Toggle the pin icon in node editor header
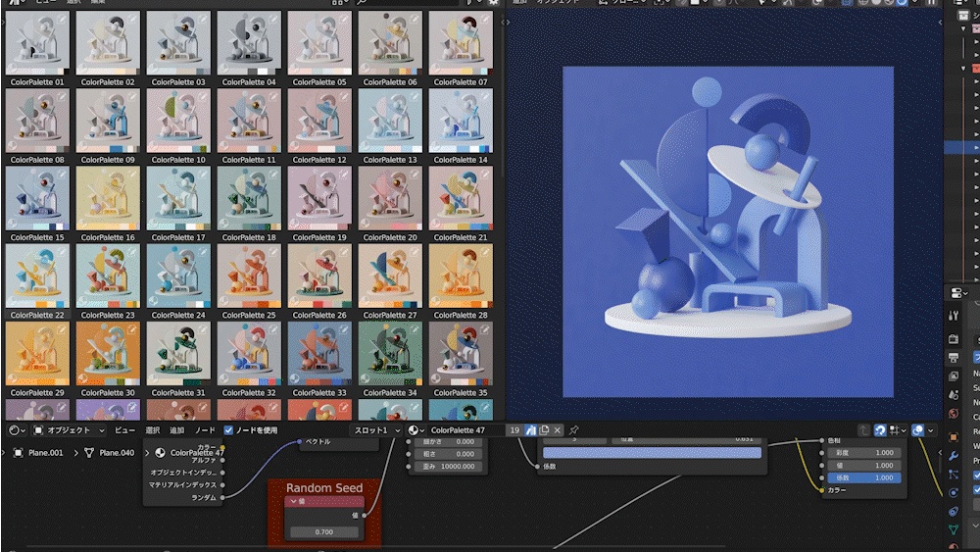The width and height of the screenshot is (980, 552). click(573, 430)
